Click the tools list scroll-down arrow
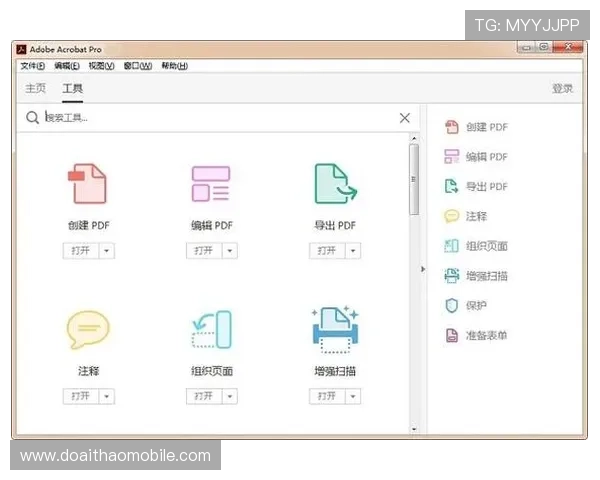The width and height of the screenshot is (600, 480). point(414,429)
